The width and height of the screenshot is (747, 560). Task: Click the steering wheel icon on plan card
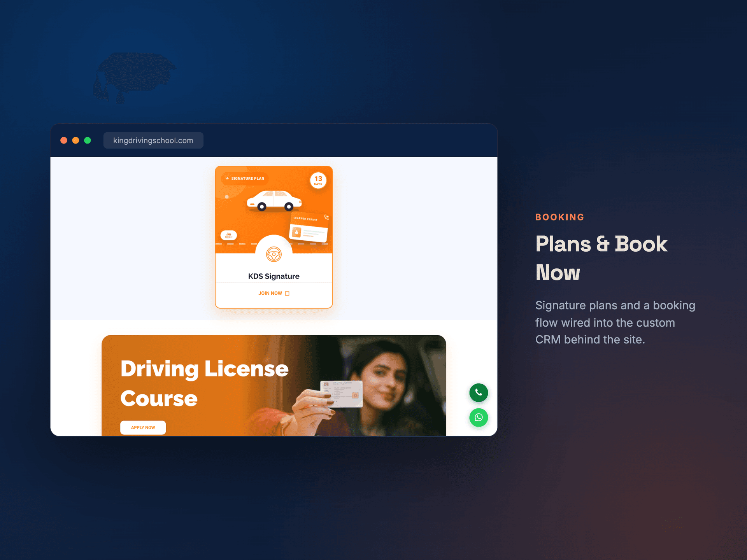coord(274,254)
